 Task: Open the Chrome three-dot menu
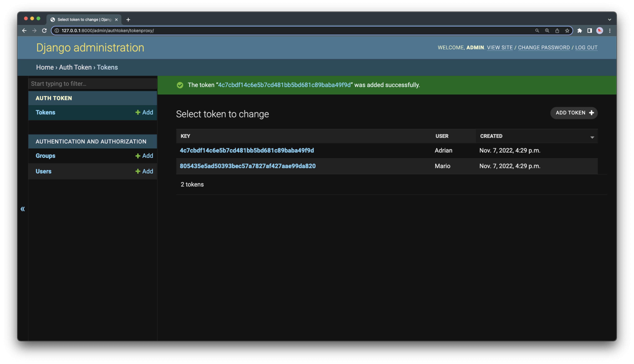point(610,31)
